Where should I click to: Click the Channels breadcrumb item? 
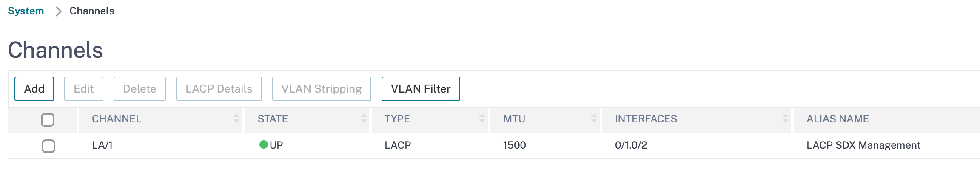point(92,11)
